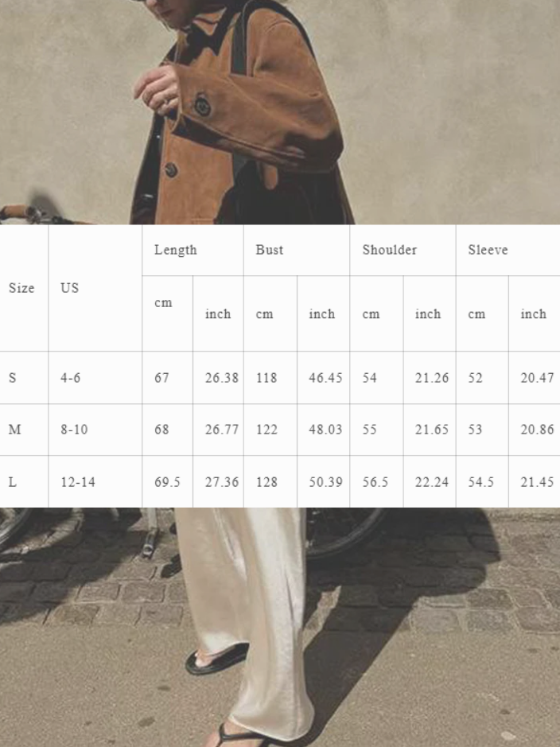Screen dimensions: 560x747
Task: Select size M row label
Action: coord(14,430)
